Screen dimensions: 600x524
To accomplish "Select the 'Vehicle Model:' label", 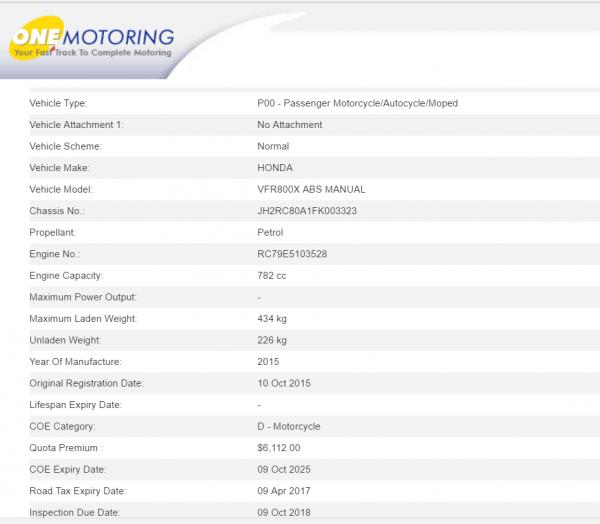I will tap(61, 189).
